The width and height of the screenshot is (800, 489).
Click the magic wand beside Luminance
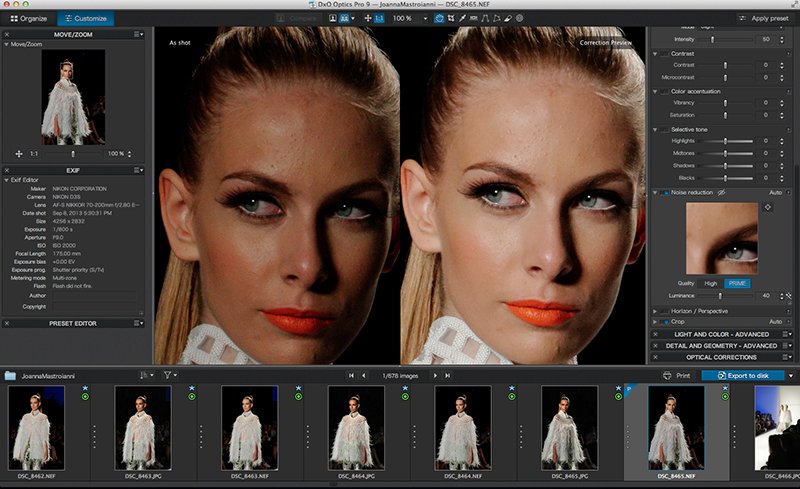point(789,296)
